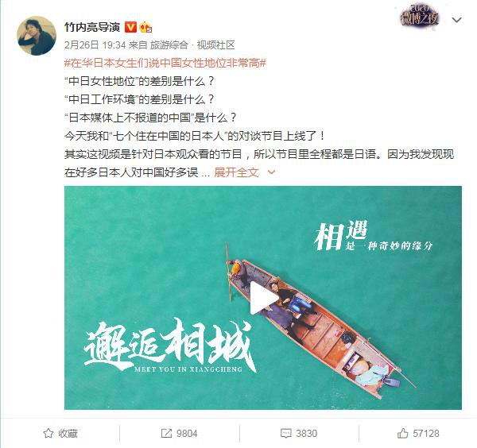Click the like count 57128

pos(426,434)
